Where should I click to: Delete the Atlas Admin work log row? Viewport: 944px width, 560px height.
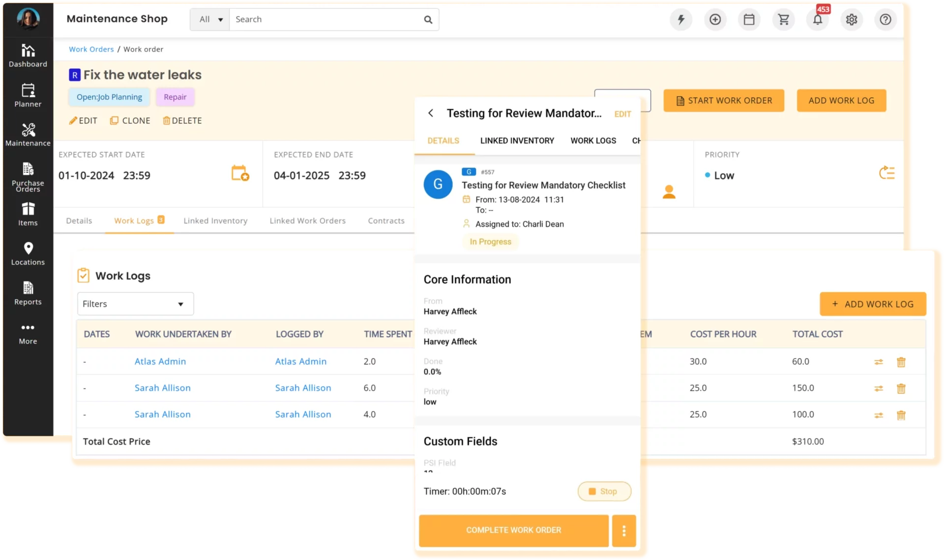click(x=901, y=362)
